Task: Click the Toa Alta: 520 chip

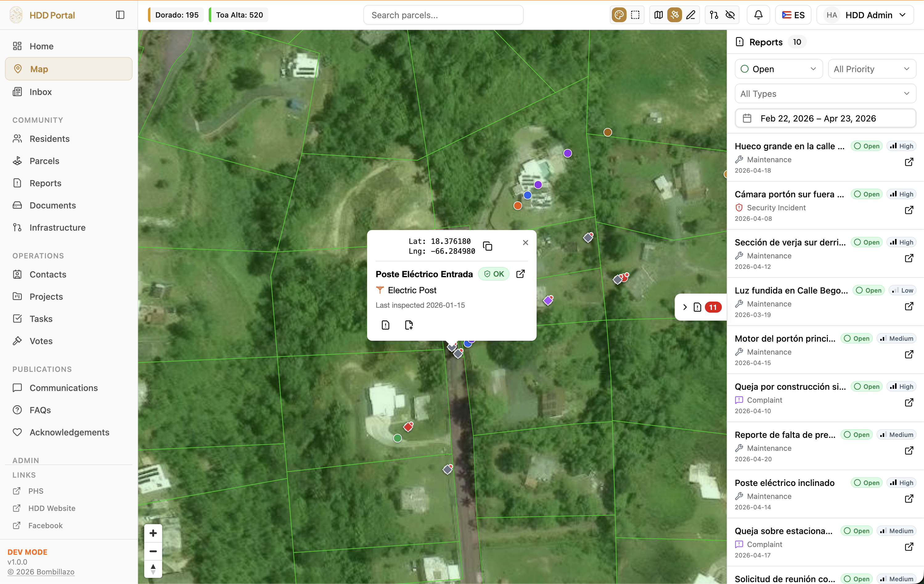Action: [238, 15]
